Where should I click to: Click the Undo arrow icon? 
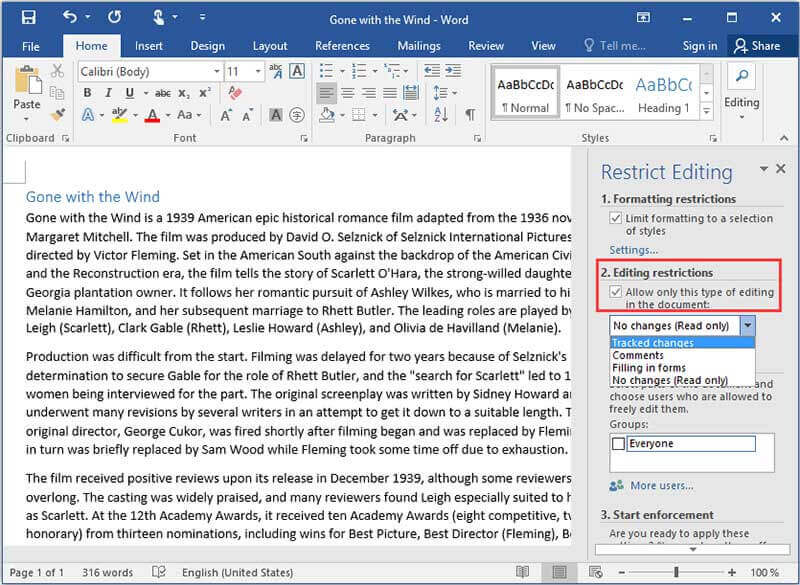pos(70,18)
